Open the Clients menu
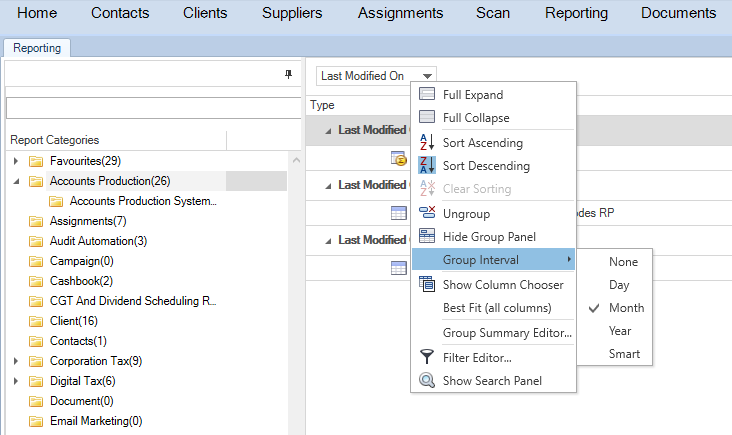The height and width of the screenshot is (435, 732). tap(205, 13)
